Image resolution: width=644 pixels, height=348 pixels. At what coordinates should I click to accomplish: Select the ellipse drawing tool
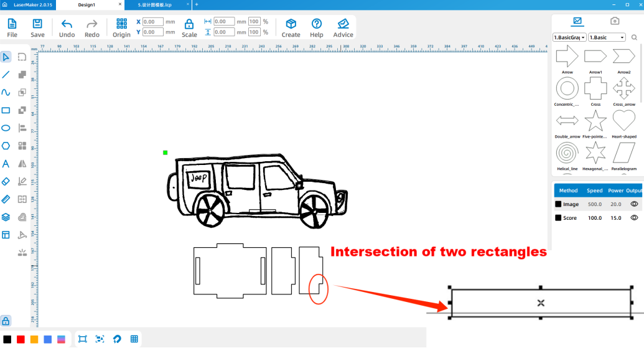[6, 128]
